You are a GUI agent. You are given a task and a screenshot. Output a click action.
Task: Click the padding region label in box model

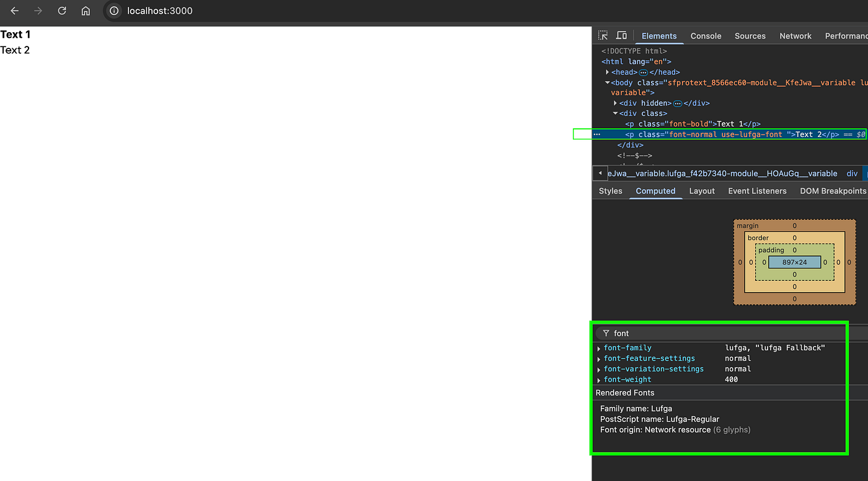(771, 250)
